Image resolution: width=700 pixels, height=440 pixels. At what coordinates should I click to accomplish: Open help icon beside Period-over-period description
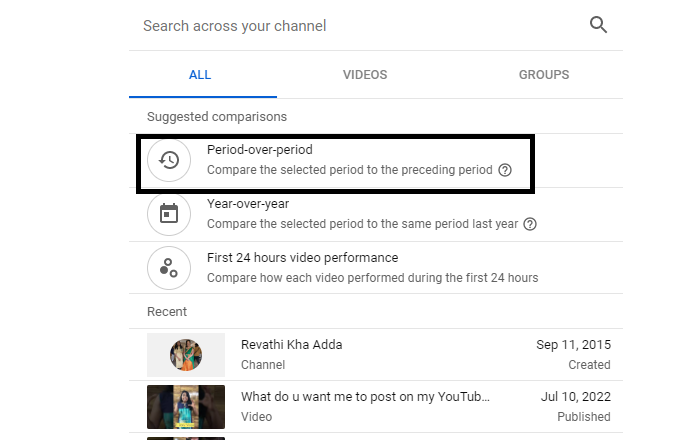pyautogui.click(x=505, y=170)
